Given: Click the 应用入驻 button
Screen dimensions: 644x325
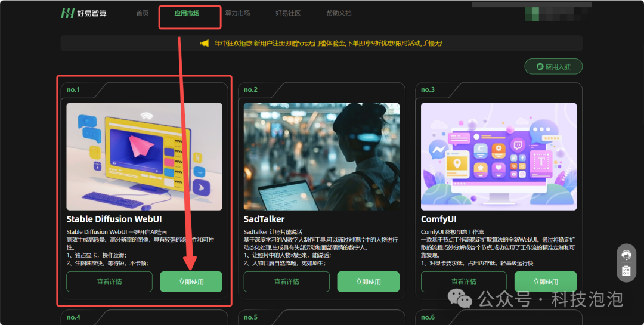Looking at the screenshot, I should [553, 67].
